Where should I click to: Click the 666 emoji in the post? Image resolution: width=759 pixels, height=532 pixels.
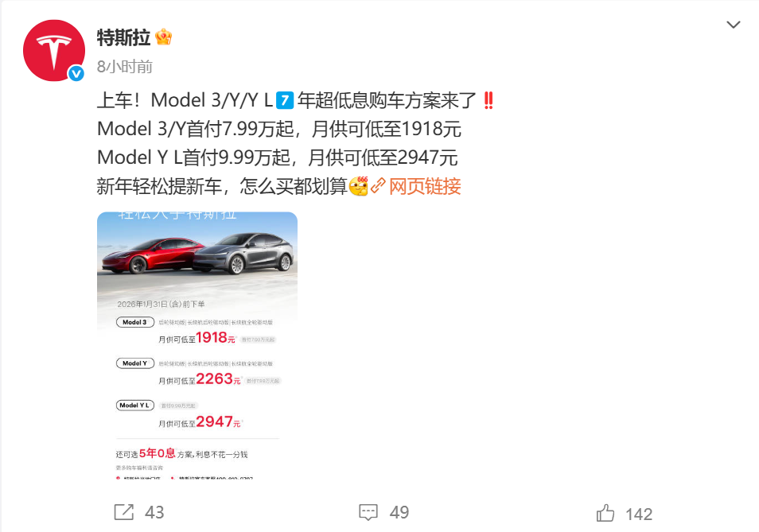tap(359, 186)
